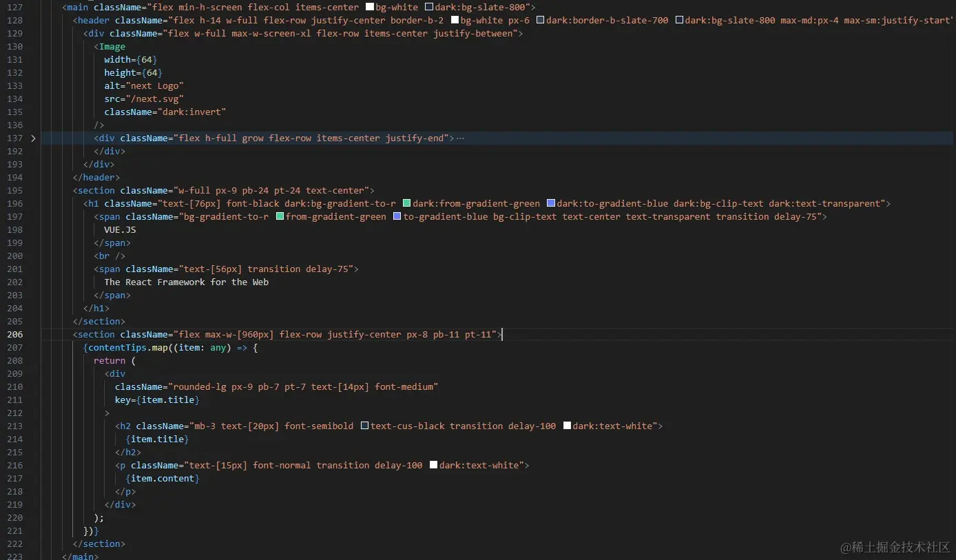956x560 pixels.
Task: Click the Image tag name on line 130
Action: [112, 47]
